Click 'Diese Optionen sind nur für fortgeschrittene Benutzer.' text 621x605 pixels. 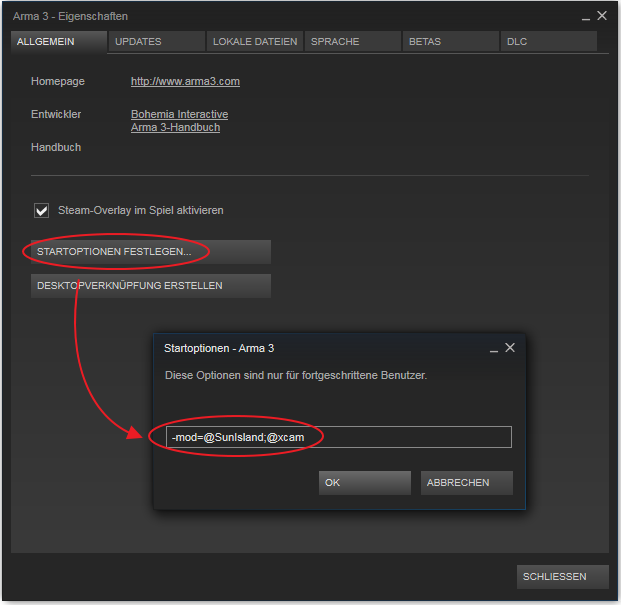(x=296, y=375)
